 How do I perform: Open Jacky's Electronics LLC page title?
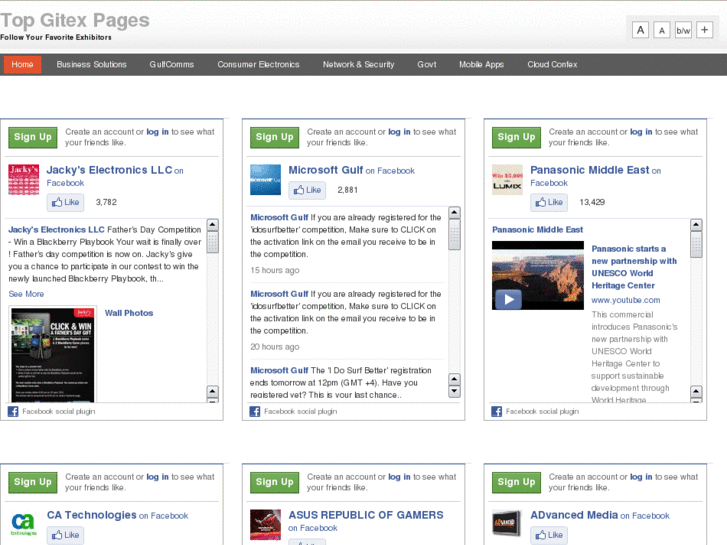[x=109, y=170]
